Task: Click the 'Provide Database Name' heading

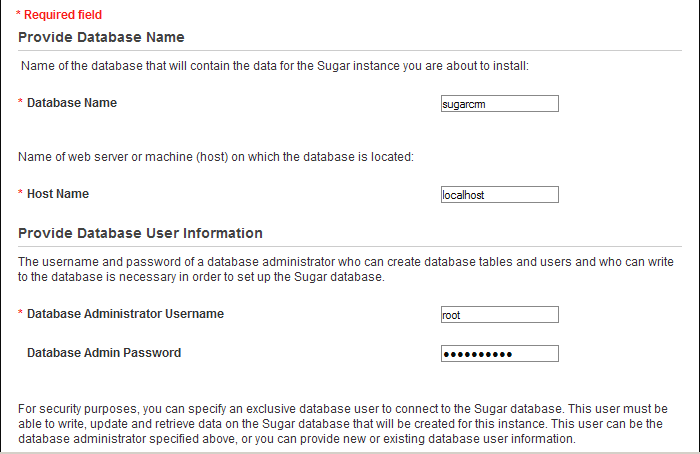Action: (x=101, y=37)
